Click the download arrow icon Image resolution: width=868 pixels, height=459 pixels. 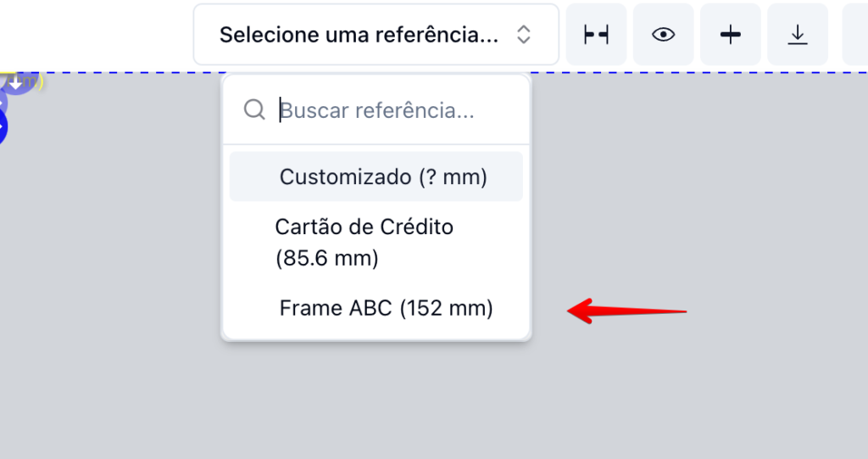[797, 35]
